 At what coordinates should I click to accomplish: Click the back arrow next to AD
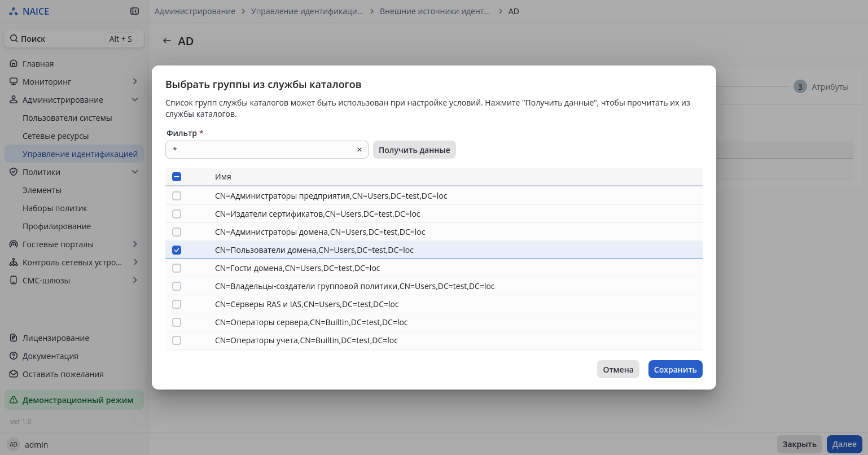(166, 41)
